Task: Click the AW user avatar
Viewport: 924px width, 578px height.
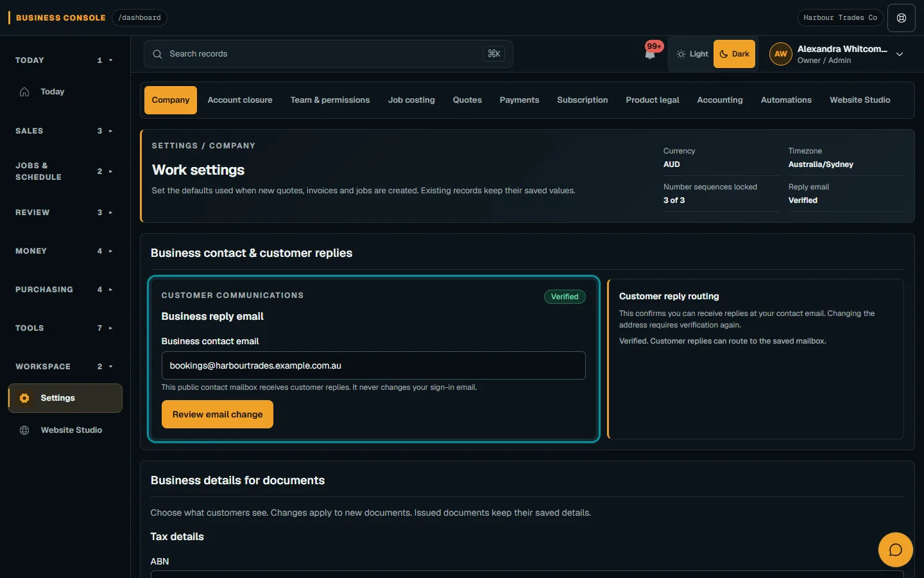Action: click(781, 54)
